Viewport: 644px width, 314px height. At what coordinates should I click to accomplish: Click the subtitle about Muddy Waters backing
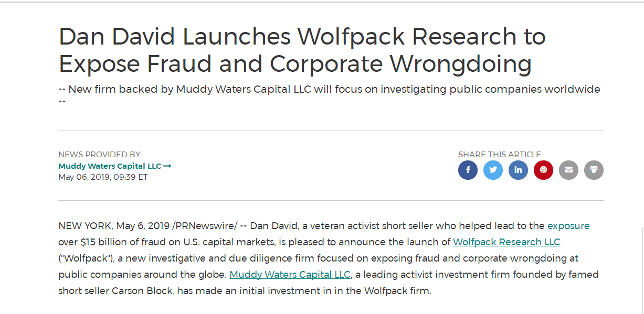pyautogui.click(x=329, y=90)
